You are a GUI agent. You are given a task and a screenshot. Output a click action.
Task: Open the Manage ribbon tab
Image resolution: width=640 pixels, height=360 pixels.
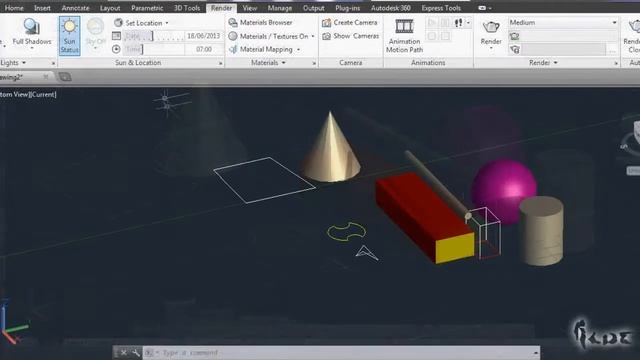280,8
